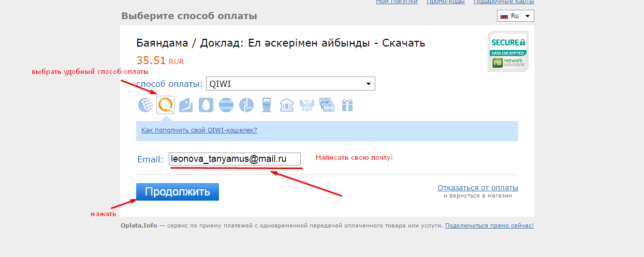This screenshot has width=644, height=257.
Task: Select the wallet payment icon
Action: click(x=186, y=105)
